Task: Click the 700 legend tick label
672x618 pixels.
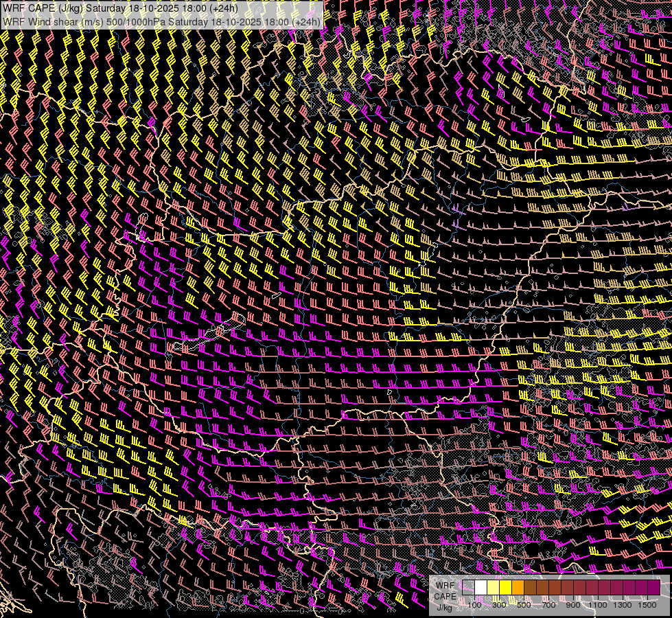Action: point(548,605)
